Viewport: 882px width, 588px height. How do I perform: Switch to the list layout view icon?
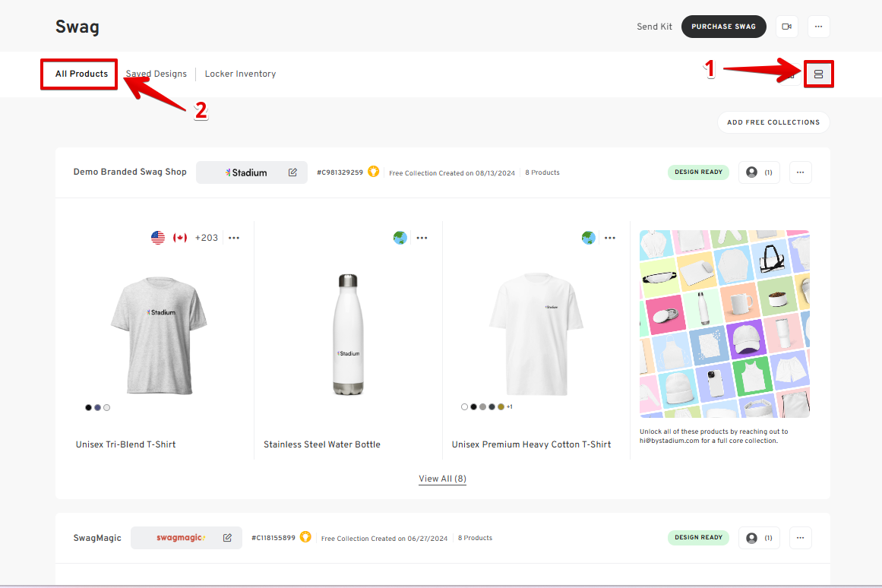pyautogui.click(x=818, y=74)
